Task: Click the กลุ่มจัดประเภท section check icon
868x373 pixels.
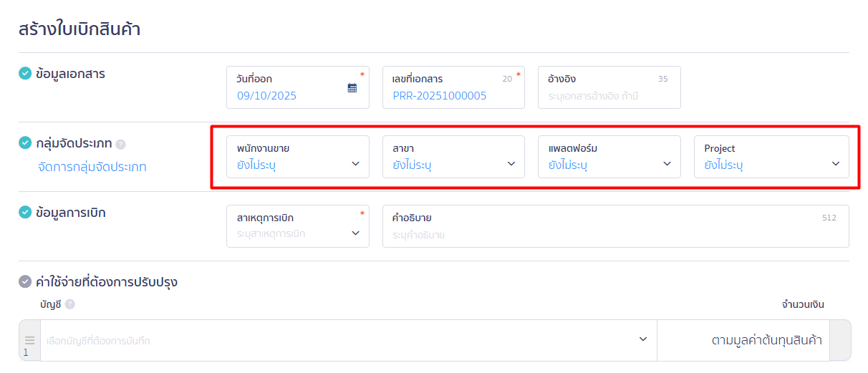Action: (x=25, y=143)
